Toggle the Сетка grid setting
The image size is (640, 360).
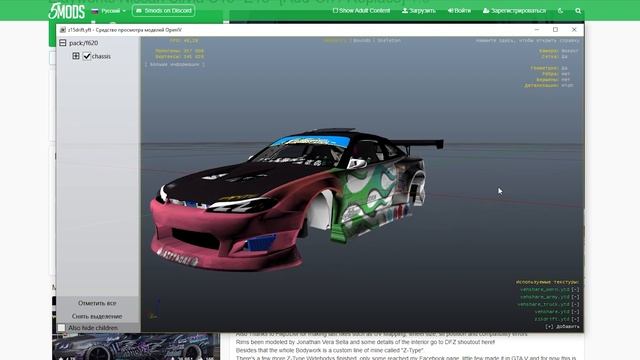tap(564, 57)
